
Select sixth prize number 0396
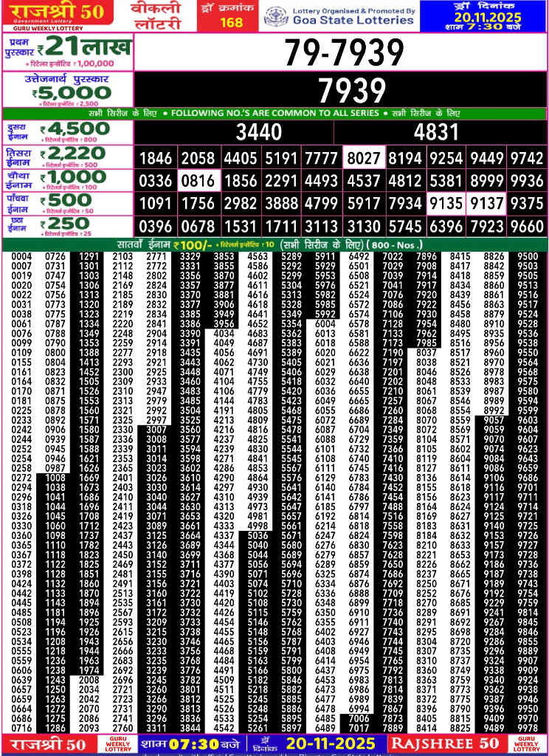(x=155, y=227)
